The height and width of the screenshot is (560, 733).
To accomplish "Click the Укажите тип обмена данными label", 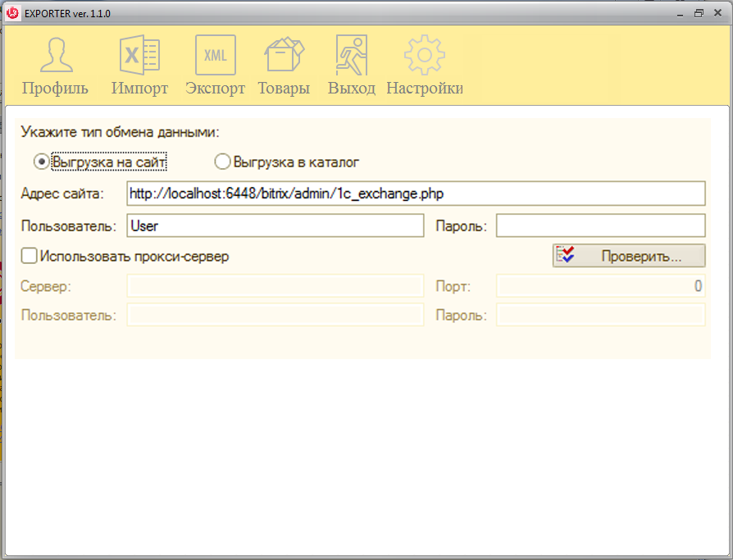I will click(x=121, y=132).
